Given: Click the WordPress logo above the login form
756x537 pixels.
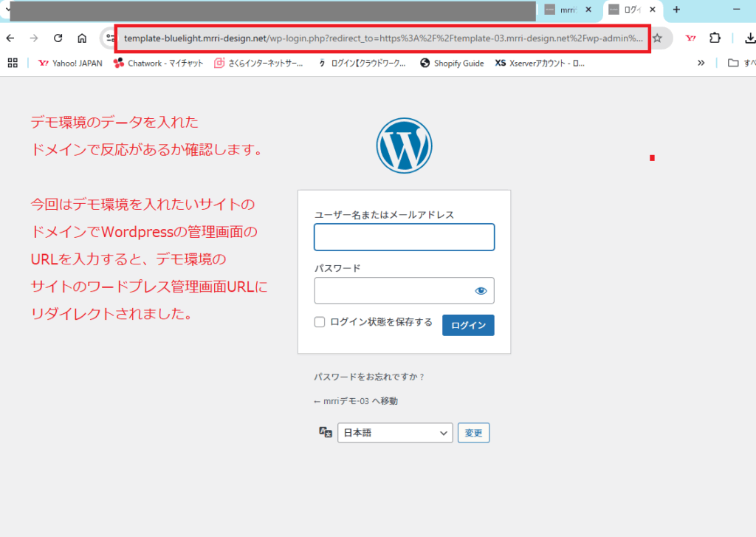Looking at the screenshot, I should click(x=404, y=146).
